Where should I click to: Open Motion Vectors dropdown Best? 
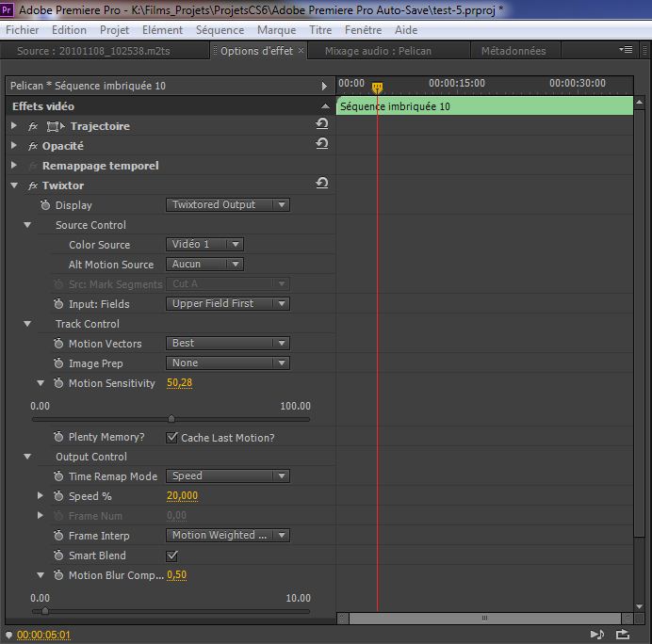tap(228, 344)
